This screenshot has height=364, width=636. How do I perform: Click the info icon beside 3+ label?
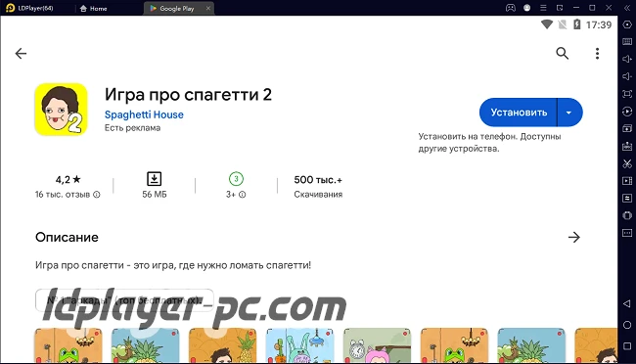coord(242,195)
